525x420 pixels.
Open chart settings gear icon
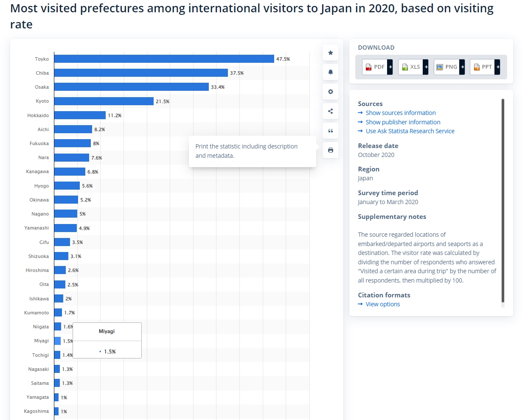(330, 92)
